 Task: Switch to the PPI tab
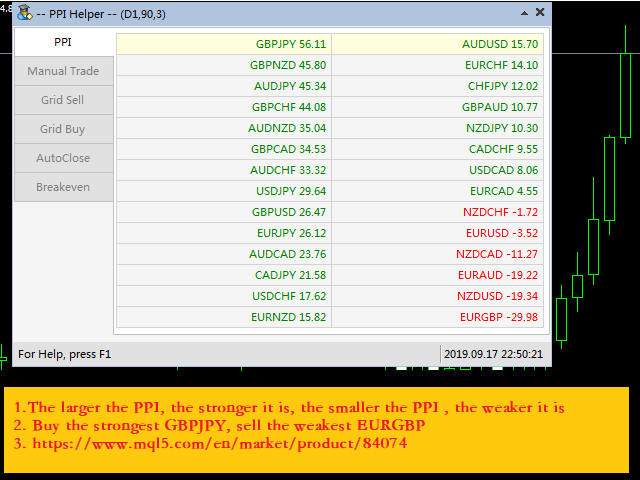64,42
